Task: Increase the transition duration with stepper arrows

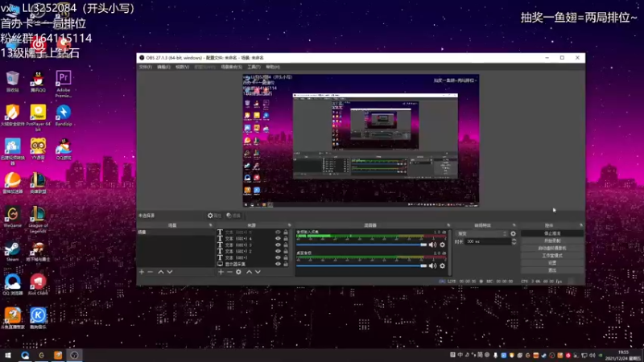Action: 514,240
